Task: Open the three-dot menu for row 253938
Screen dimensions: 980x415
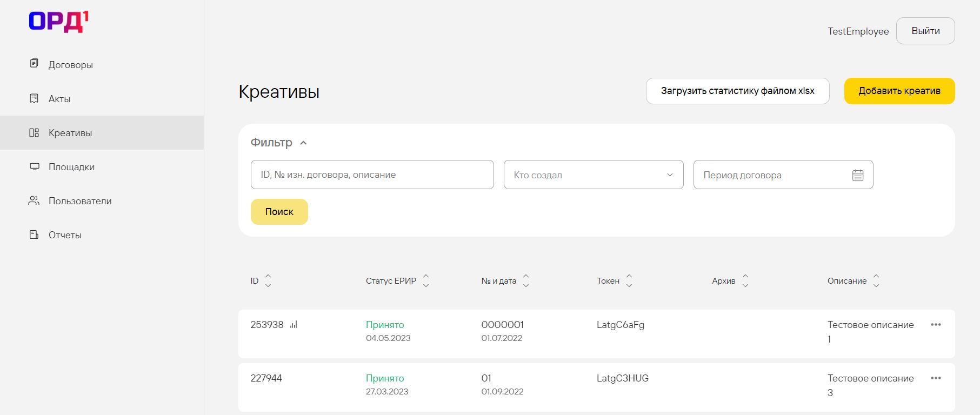Action: [x=936, y=325]
